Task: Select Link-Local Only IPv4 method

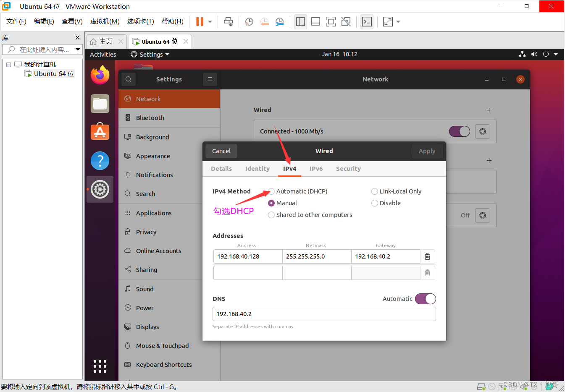Action: (x=397, y=191)
